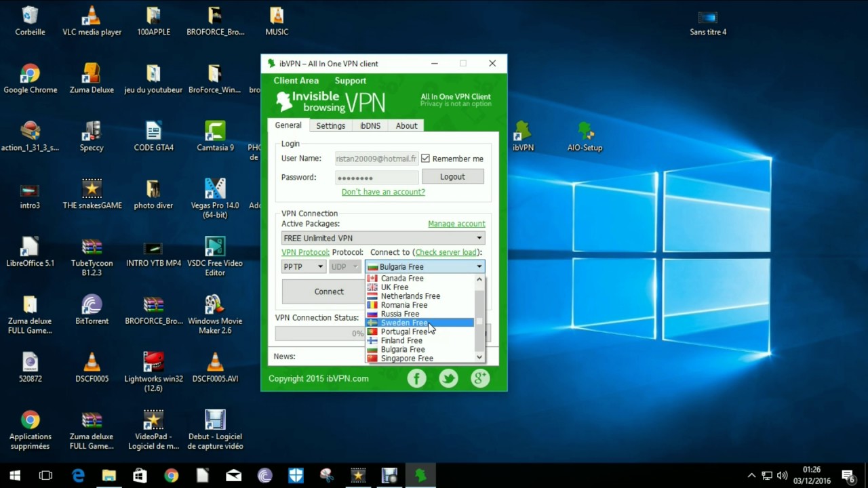Image resolution: width=868 pixels, height=488 pixels.
Task: Choose Canada Free from server list
Action: click(x=419, y=278)
